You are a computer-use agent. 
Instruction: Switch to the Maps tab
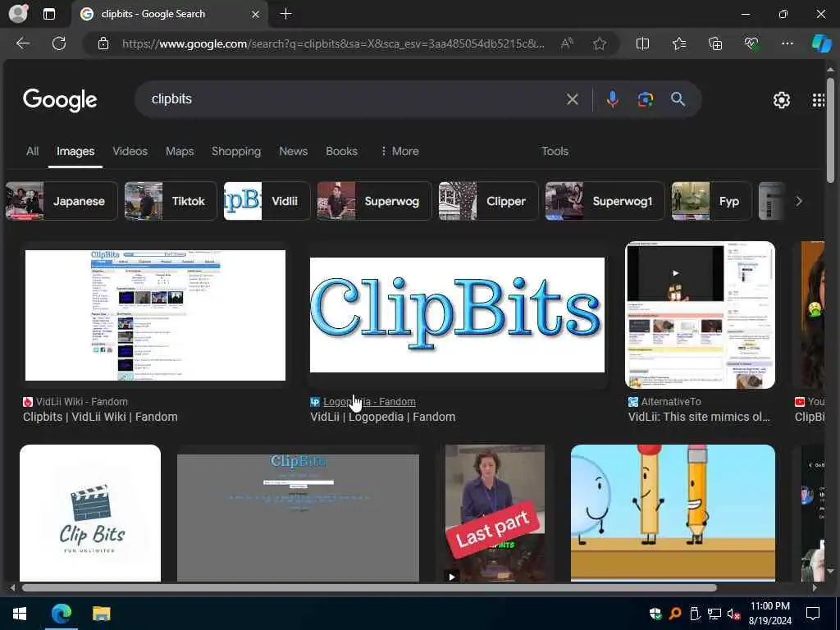[180, 152]
